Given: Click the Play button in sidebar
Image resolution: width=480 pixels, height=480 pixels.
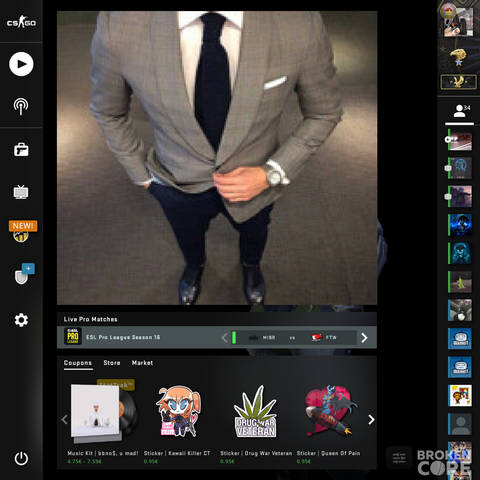Looking at the screenshot, I should click(x=21, y=64).
